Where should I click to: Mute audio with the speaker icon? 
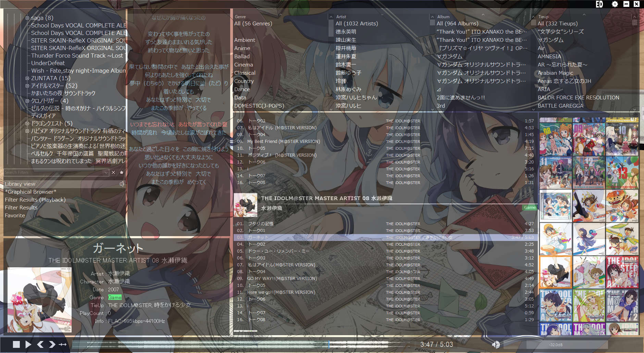(x=496, y=344)
